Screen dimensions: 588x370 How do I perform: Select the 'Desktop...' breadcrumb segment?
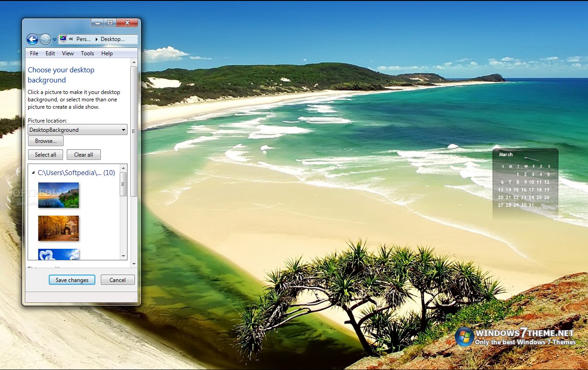coord(113,39)
